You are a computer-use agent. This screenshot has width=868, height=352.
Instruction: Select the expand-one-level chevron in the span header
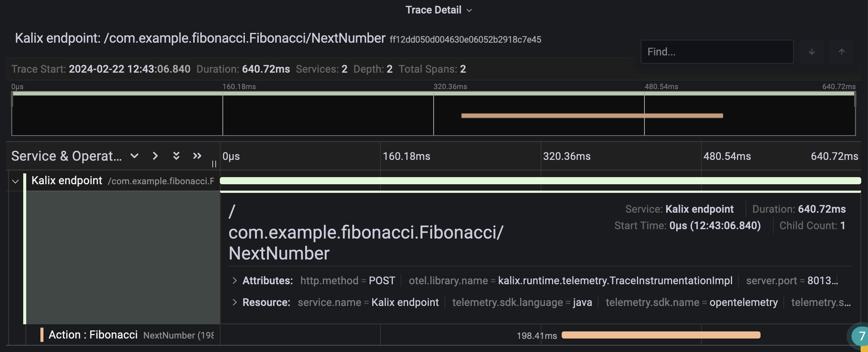click(x=155, y=156)
